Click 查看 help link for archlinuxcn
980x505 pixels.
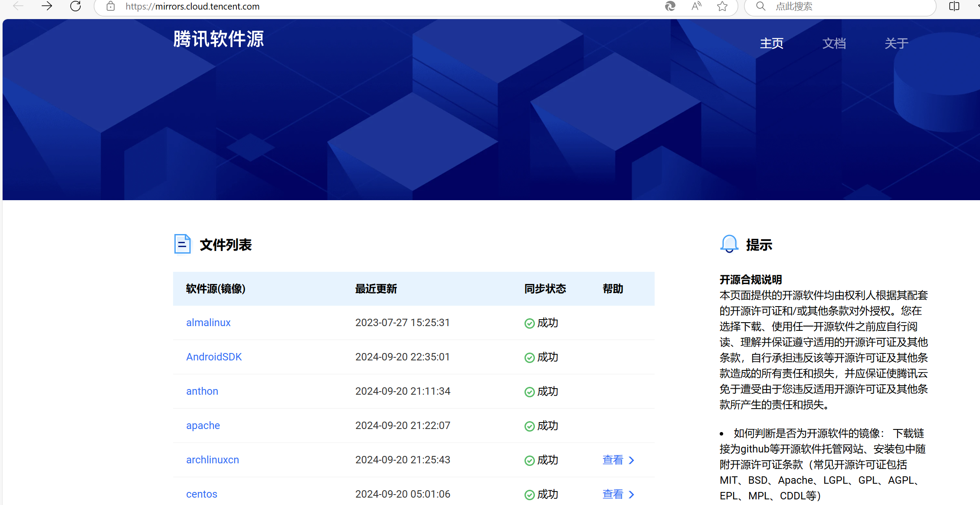pos(619,460)
